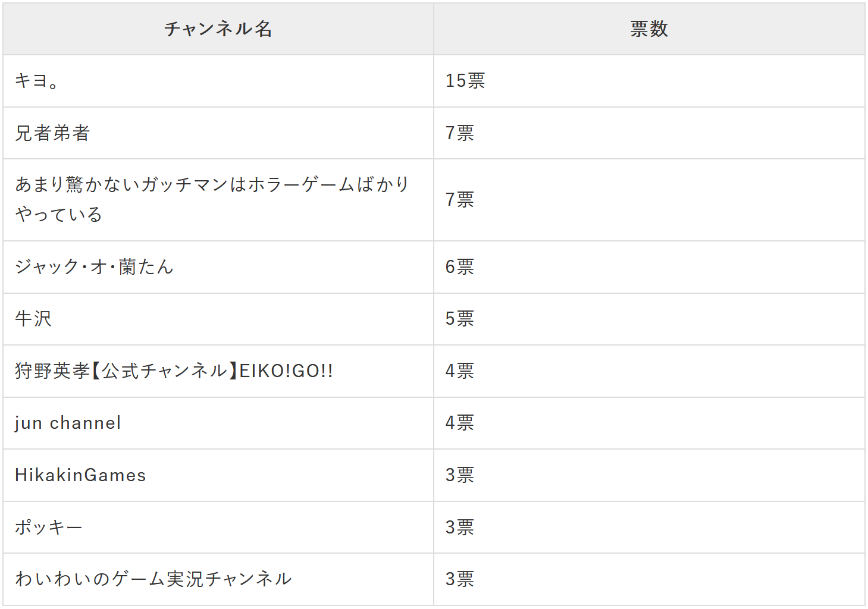This screenshot has width=868, height=609.
Task: Select the キヨ。 channel name cell
Action: (x=37, y=81)
